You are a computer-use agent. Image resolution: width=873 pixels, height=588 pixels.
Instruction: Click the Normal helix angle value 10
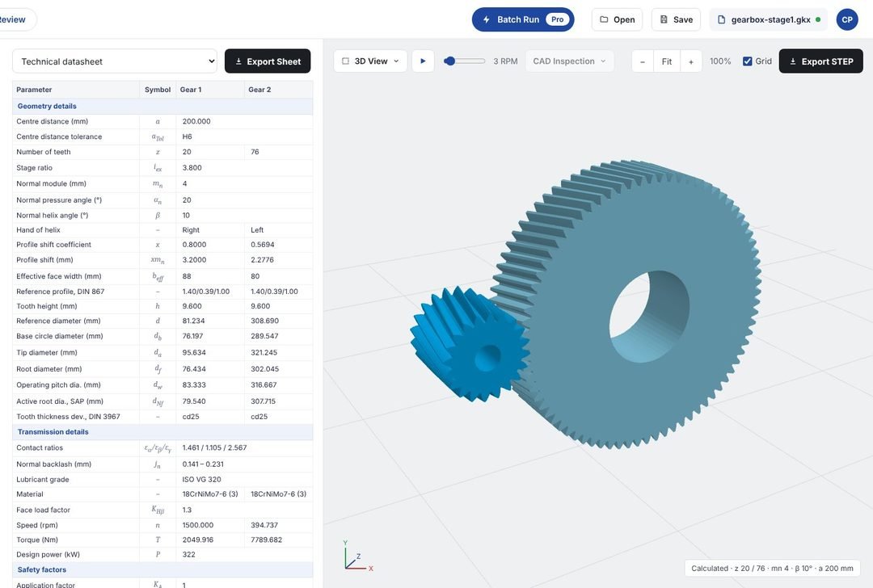coord(186,216)
